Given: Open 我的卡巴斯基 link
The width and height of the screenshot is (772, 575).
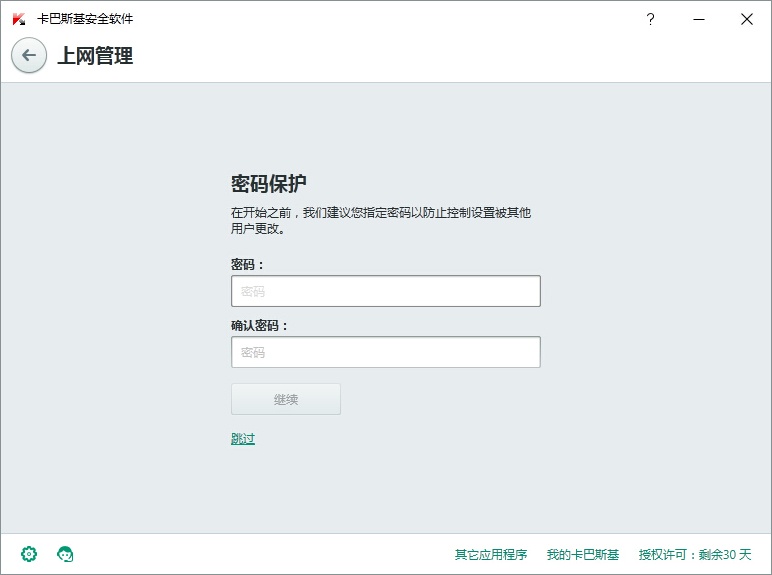Looking at the screenshot, I should coord(582,554).
